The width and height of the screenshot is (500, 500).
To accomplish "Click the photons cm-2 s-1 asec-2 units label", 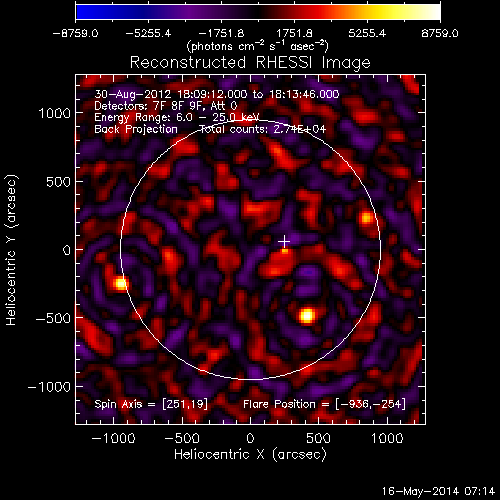I will (258, 46).
